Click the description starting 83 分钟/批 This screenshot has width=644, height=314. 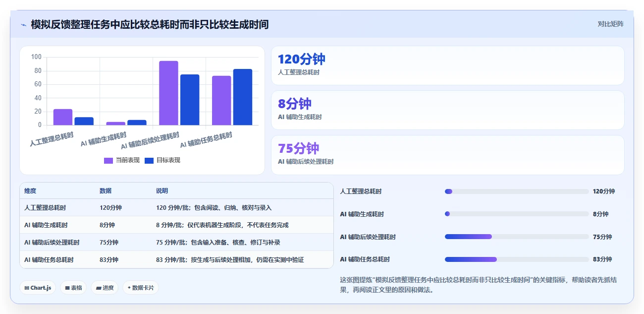(230, 260)
